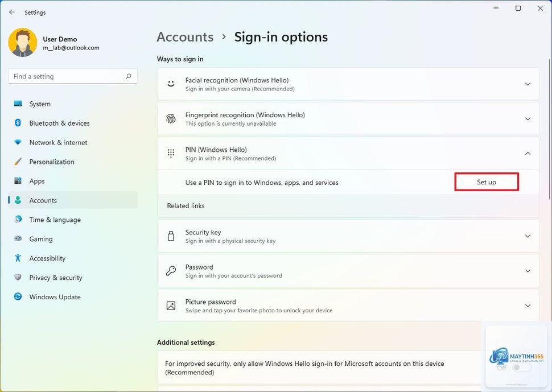Click the Picture password image icon

click(171, 306)
